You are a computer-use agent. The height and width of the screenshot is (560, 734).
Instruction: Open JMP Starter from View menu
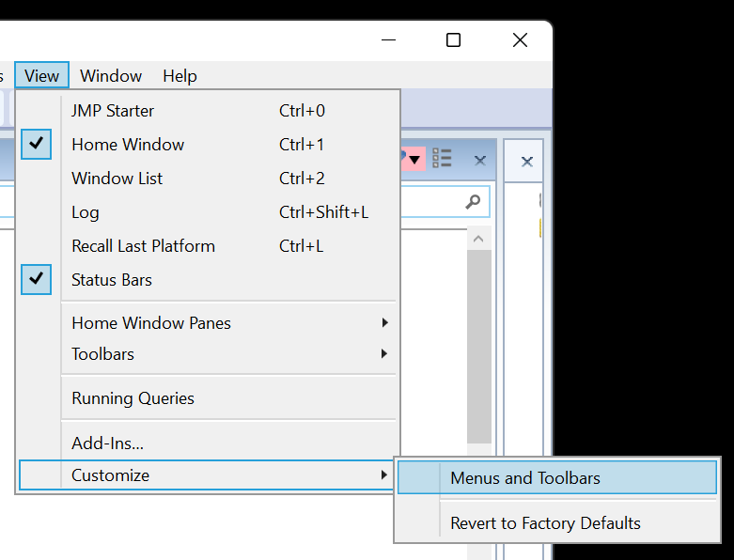pyautogui.click(x=113, y=111)
